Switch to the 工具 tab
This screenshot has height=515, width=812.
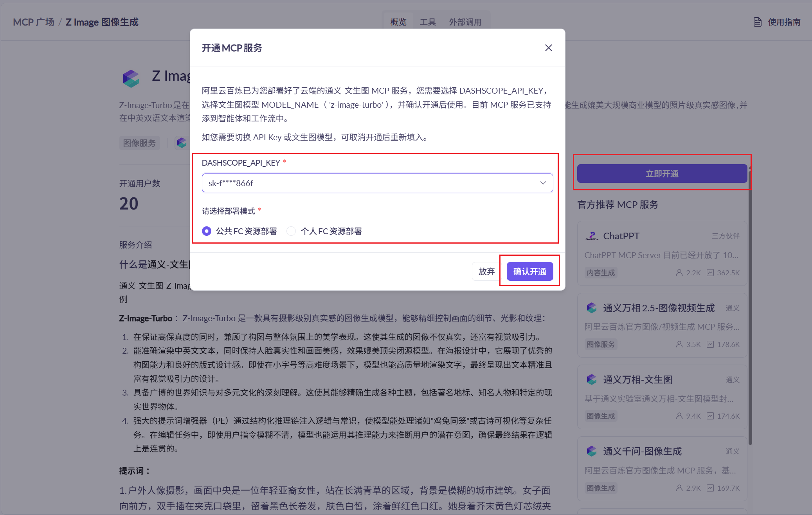(427, 22)
